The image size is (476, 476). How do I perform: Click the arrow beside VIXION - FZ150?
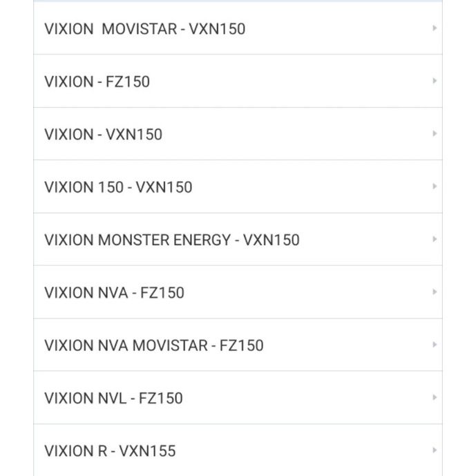[435, 81]
